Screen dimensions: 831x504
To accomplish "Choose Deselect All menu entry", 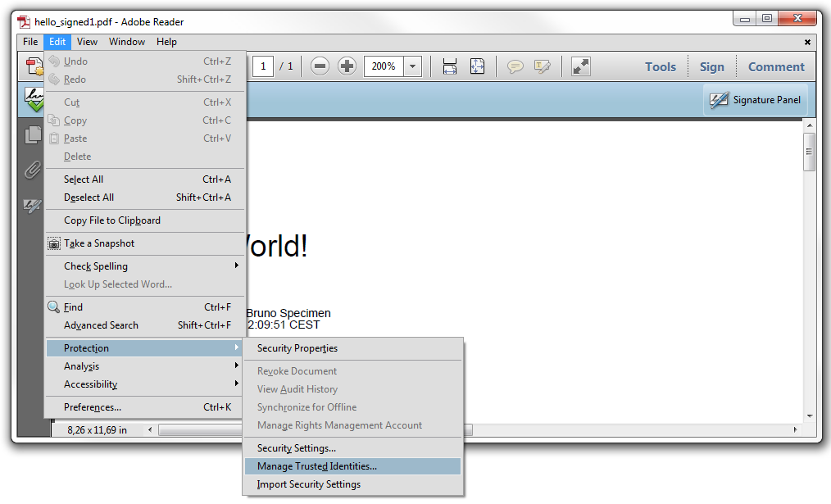I will (x=145, y=198).
